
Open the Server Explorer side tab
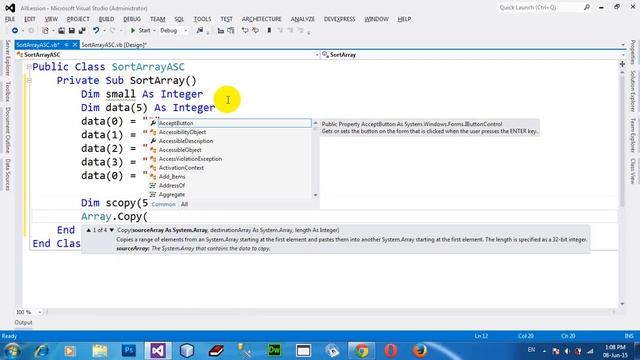pyautogui.click(x=7, y=58)
